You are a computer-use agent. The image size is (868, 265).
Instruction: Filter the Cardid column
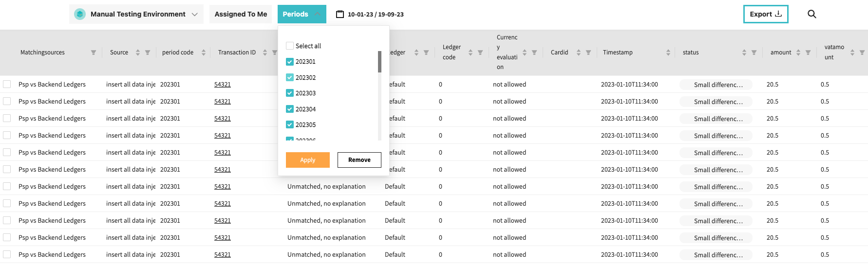[x=588, y=53]
